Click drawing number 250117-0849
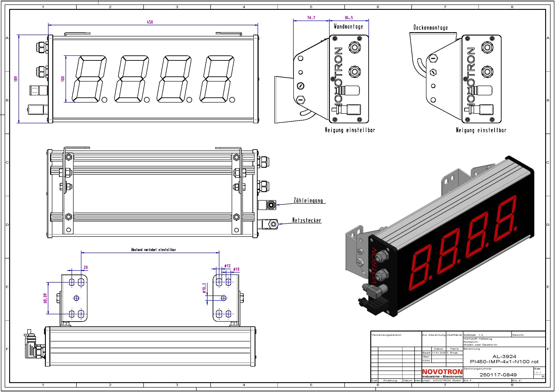Screen dimensions: 555x392 coord(498,375)
